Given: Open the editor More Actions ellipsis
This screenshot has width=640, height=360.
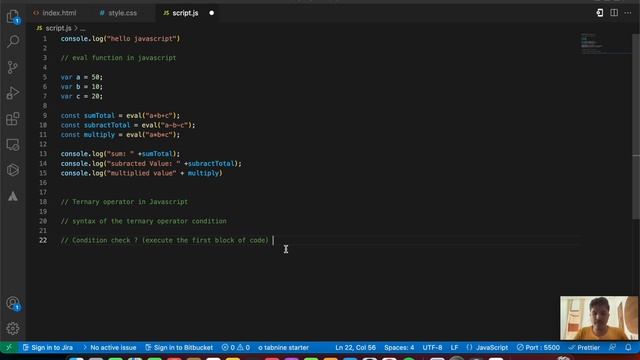Looking at the screenshot, I should point(628,13).
